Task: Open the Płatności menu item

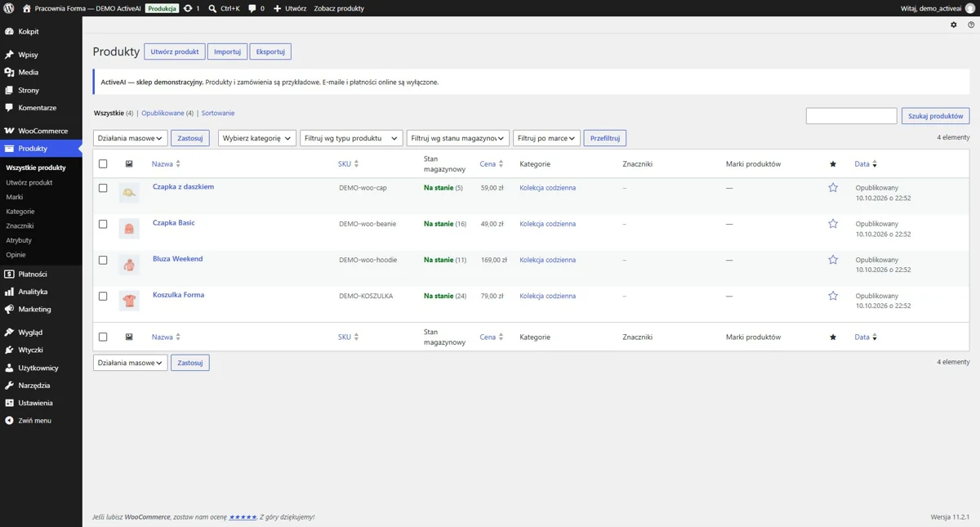Action: (41, 275)
